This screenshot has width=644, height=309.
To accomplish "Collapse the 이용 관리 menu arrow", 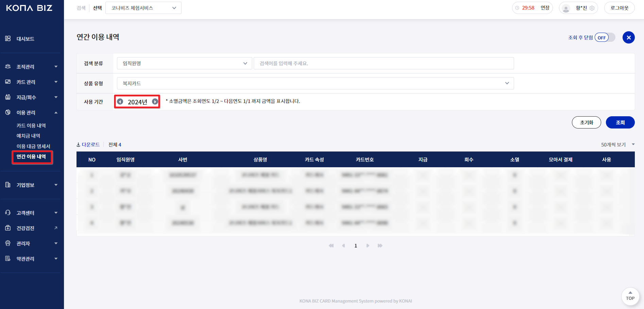I will click(56, 113).
